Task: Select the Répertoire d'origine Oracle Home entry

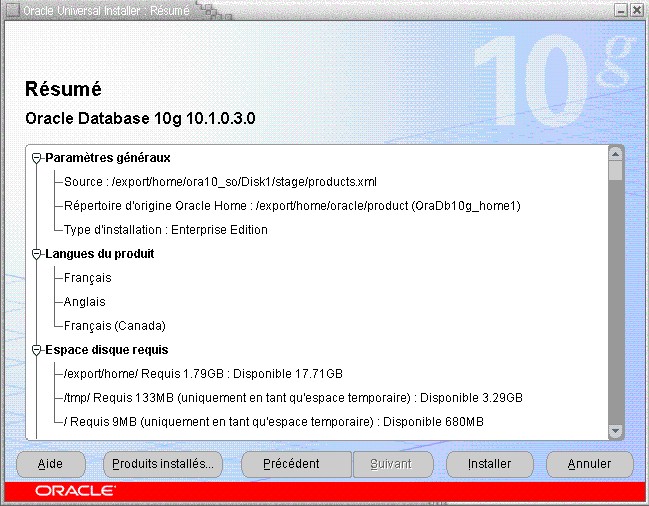Action: point(292,206)
